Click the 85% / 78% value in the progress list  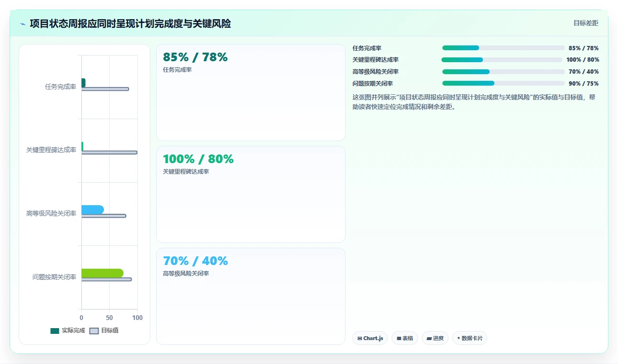[x=584, y=48]
